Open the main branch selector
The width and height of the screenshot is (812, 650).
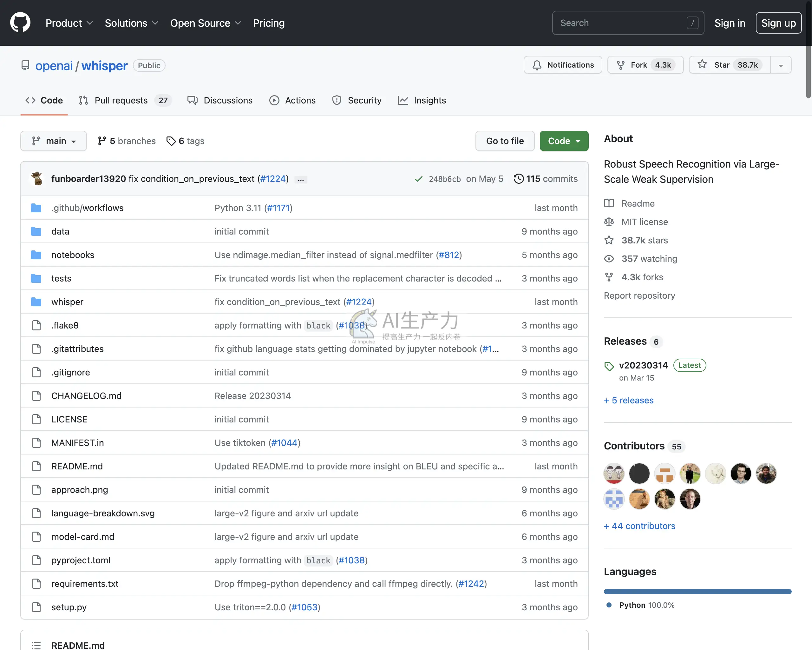pyautogui.click(x=54, y=141)
